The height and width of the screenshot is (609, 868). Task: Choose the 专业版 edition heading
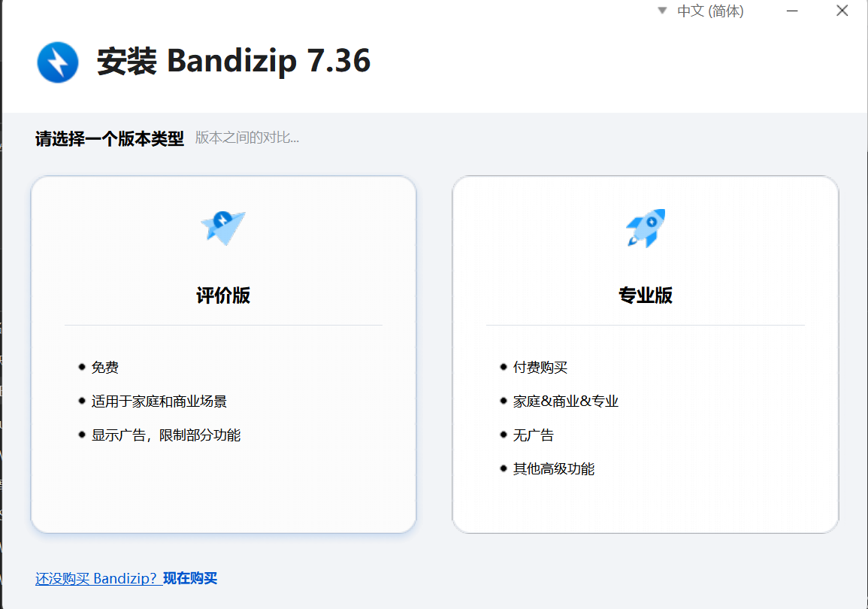(x=646, y=295)
